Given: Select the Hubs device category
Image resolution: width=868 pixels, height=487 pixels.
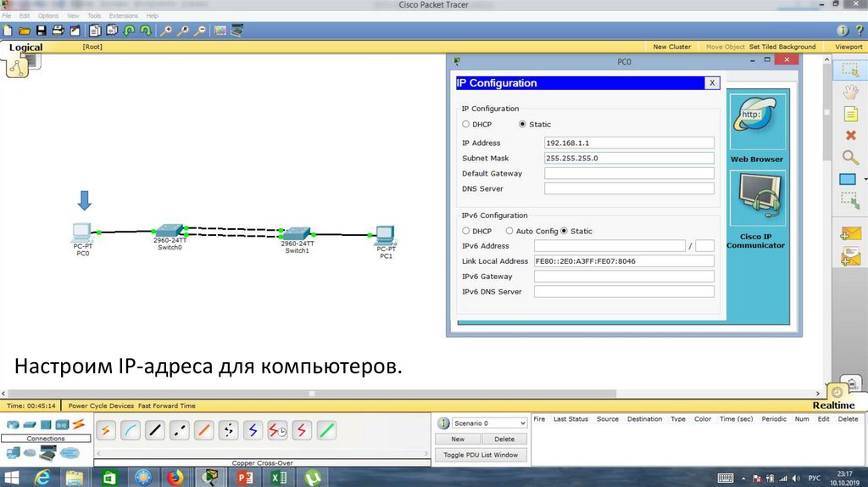Looking at the screenshot, I should point(46,425).
